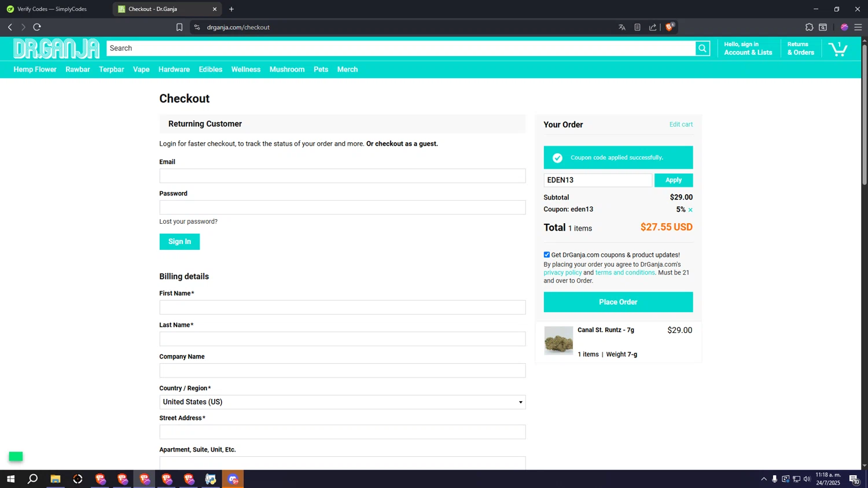Open Returns & Orders

pyautogui.click(x=801, y=49)
